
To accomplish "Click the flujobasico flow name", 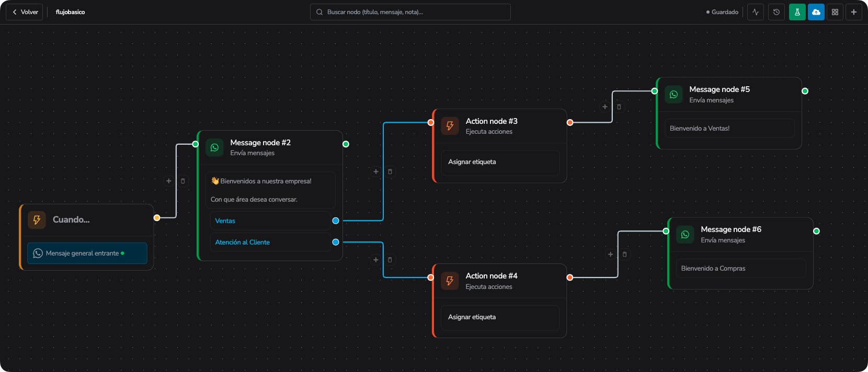I will tap(70, 12).
